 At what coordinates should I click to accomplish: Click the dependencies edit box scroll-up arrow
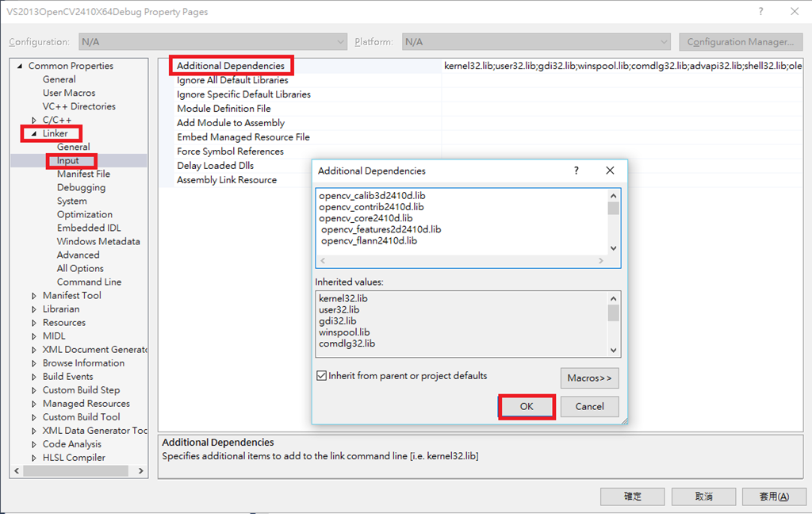pyautogui.click(x=614, y=195)
